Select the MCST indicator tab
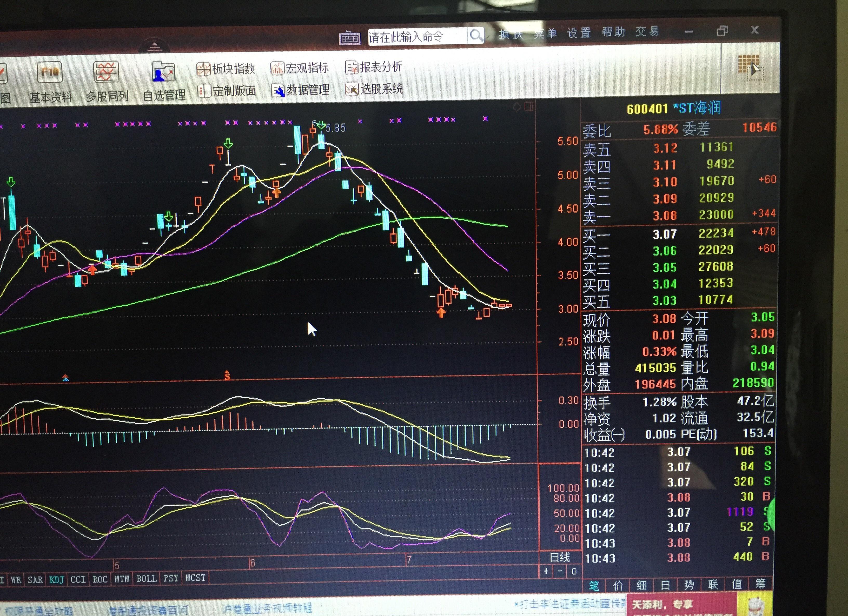848x616 pixels. tap(196, 578)
